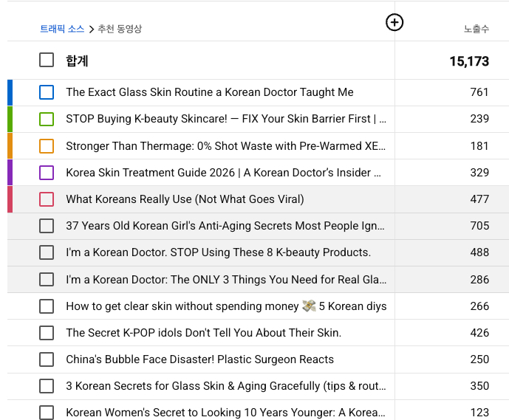This screenshot has width=509, height=420.
Task: Click the impressions value 250
Action: click(x=479, y=359)
